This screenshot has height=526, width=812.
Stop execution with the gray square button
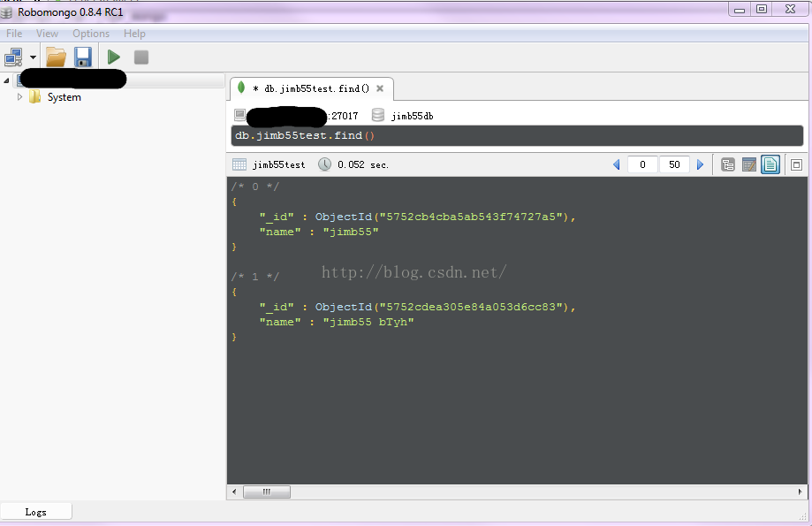pos(141,57)
